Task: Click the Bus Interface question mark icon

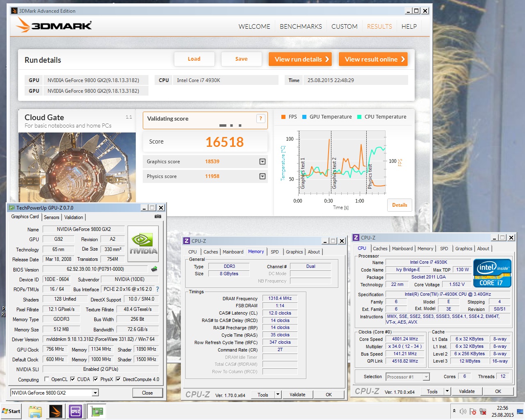Action: tap(157, 289)
